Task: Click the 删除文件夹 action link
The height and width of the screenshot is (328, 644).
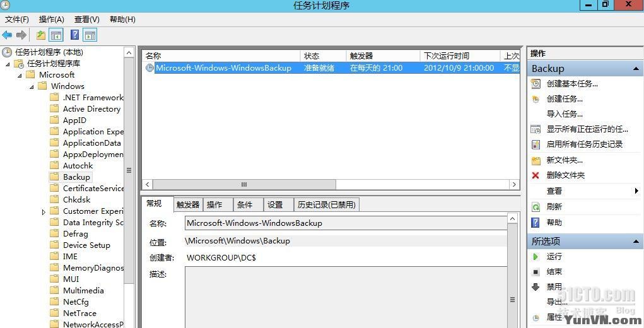Action: coord(566,175)
